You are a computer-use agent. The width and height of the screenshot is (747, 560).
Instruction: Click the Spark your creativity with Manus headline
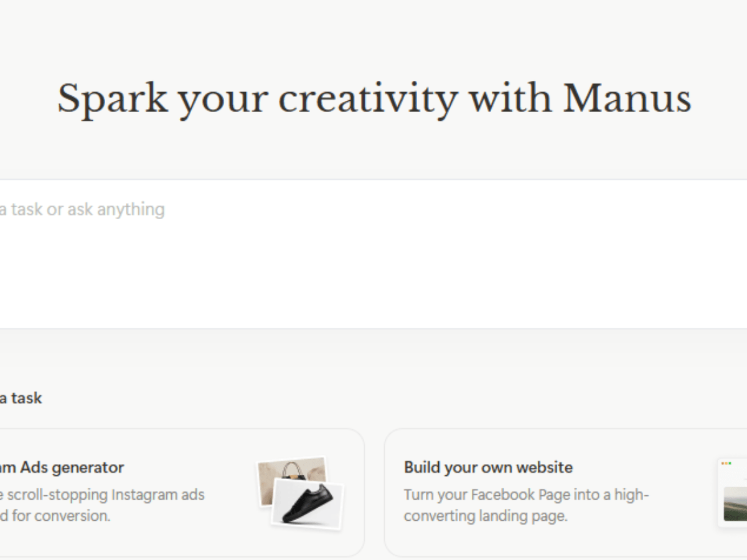point(374,98)
